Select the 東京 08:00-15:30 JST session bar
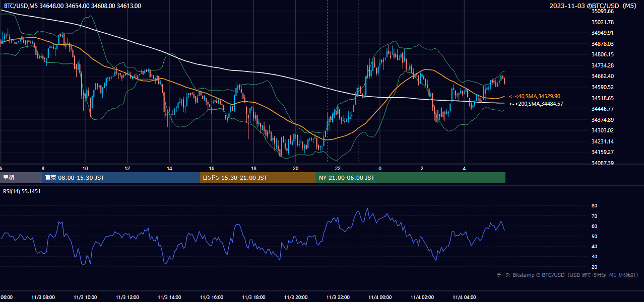Viewport: 644px width, 302px height. click(x=121, y=178)
